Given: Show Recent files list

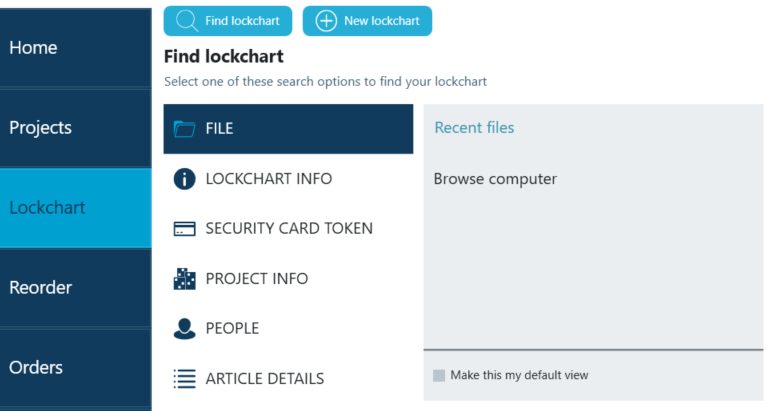Looking at the screenshot, I should (x=474, y=128).
